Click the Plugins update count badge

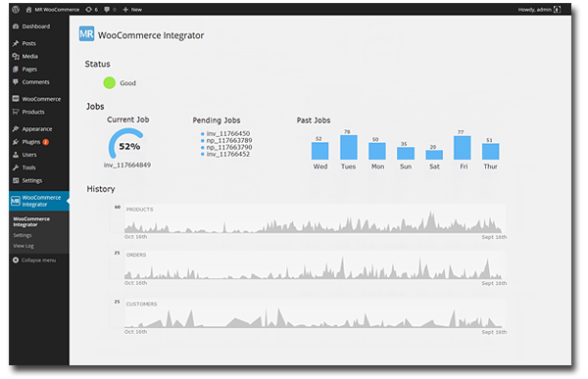[46, 142]
